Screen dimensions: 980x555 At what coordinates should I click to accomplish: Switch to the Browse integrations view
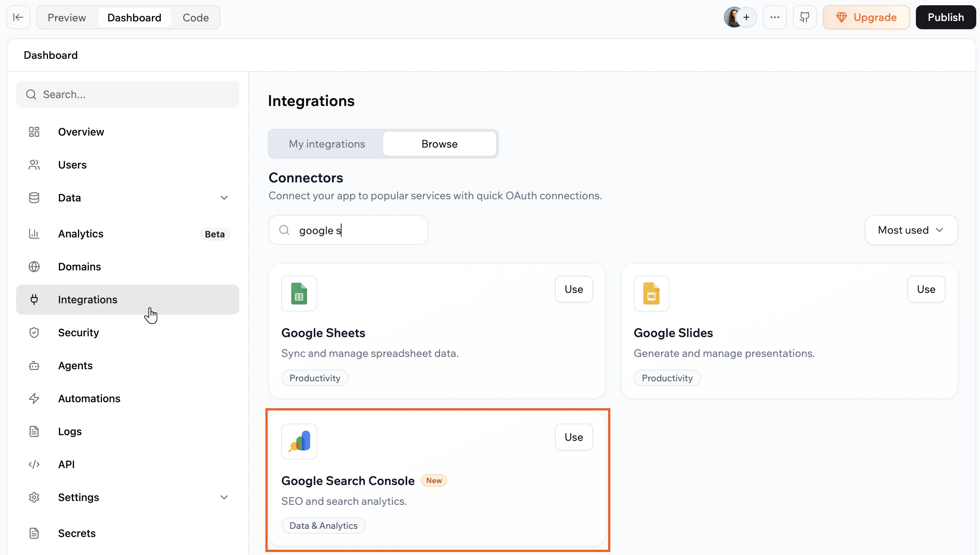pyautogui.click(x=439, y=144)
